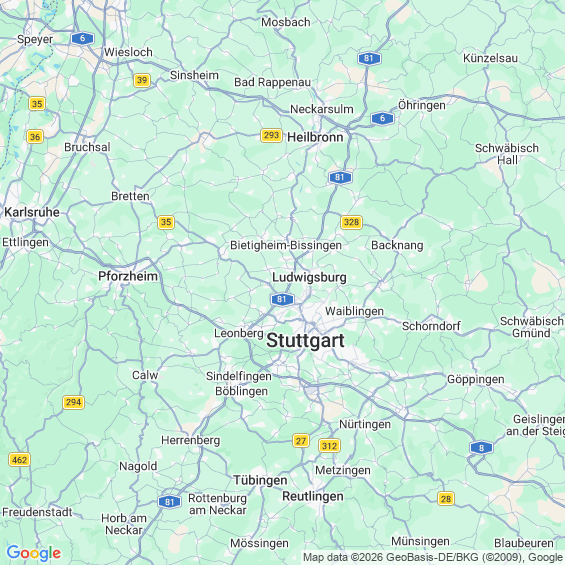Click the yellow 462 road shield near Freudenstadt
The height and width of the screenshot is (565, 565).
pyautogui.click(x=19, y=460)
